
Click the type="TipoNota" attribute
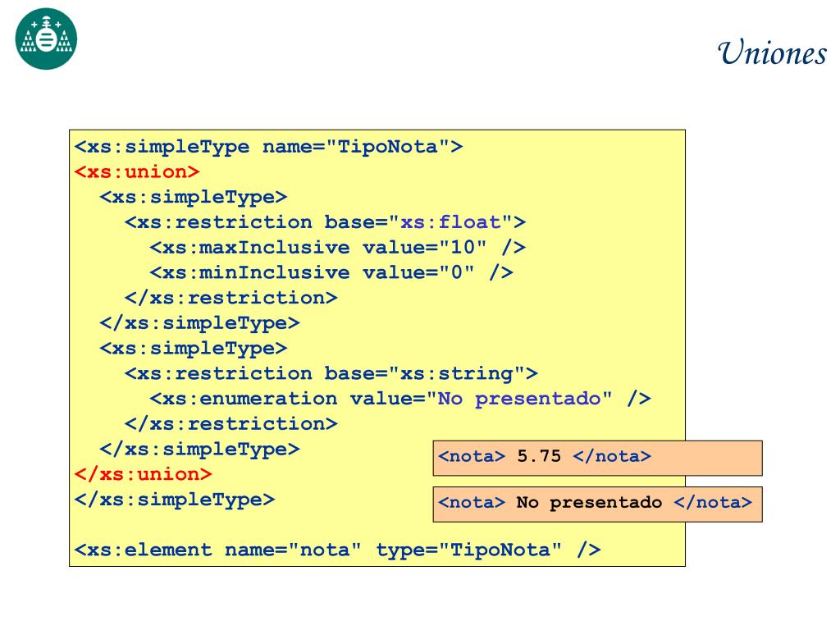pos(468,550)
